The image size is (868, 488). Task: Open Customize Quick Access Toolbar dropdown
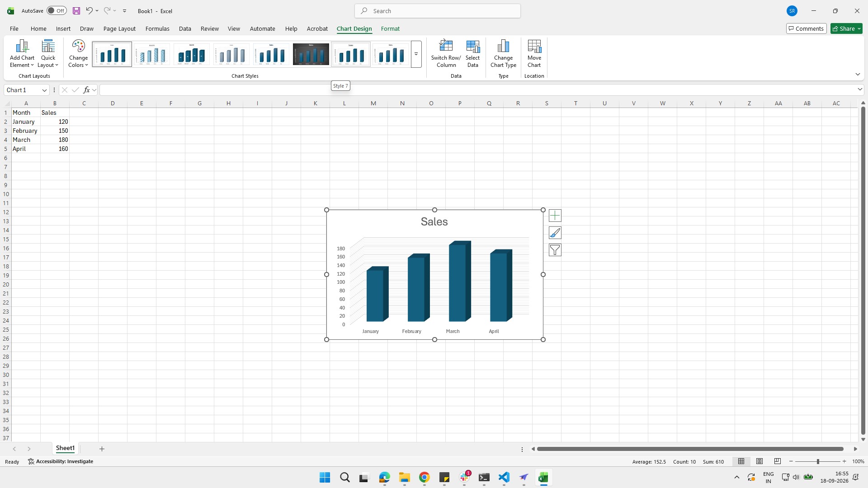(x=124, y=11)
